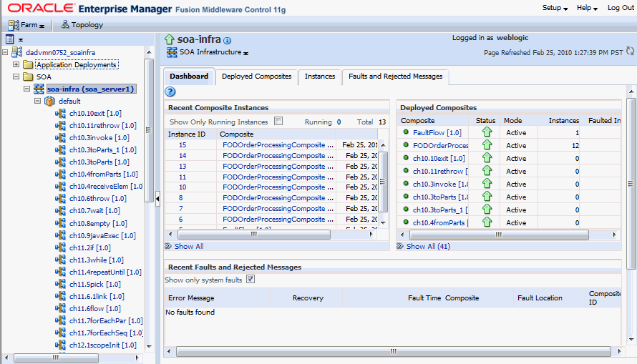Open the Setup dropdown menu
Image resolution: width=637 pixels, height=364 pixels.
555,8
